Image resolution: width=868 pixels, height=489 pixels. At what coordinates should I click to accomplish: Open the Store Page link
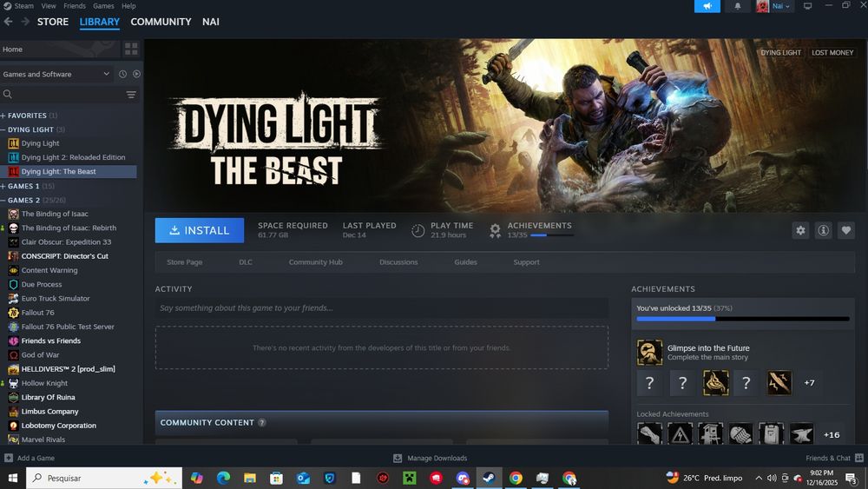(x=184, y=262)
